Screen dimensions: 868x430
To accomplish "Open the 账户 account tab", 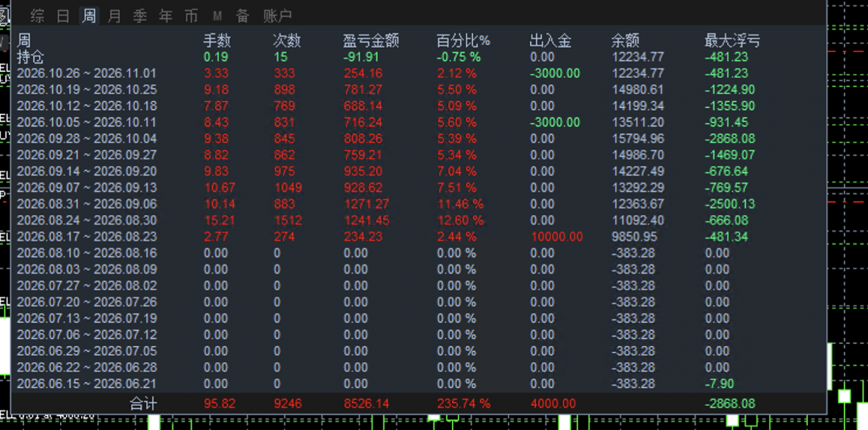I will click(277, 15).
